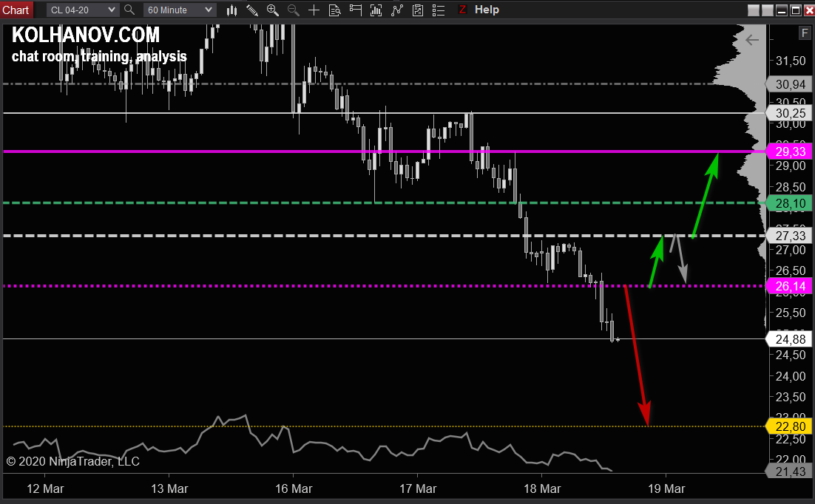
Task: Activate the crosshair cursor tool
Action: tap(314, 10)
